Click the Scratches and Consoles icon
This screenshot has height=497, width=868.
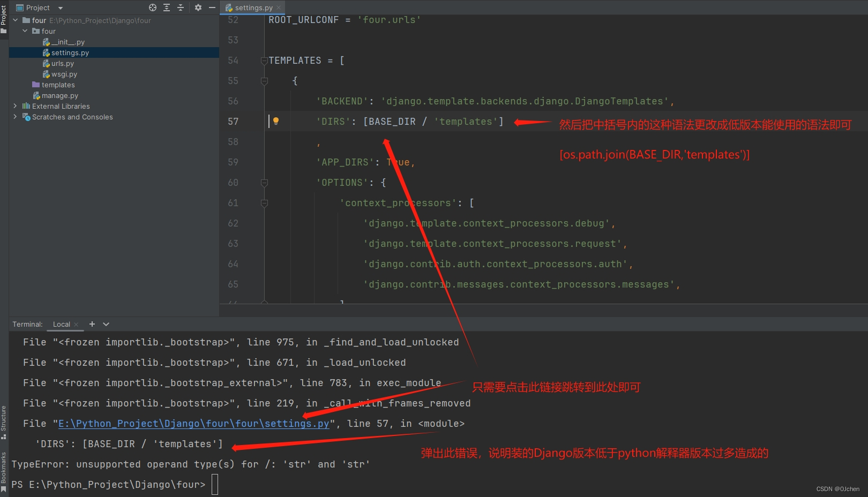click(26, 117)
